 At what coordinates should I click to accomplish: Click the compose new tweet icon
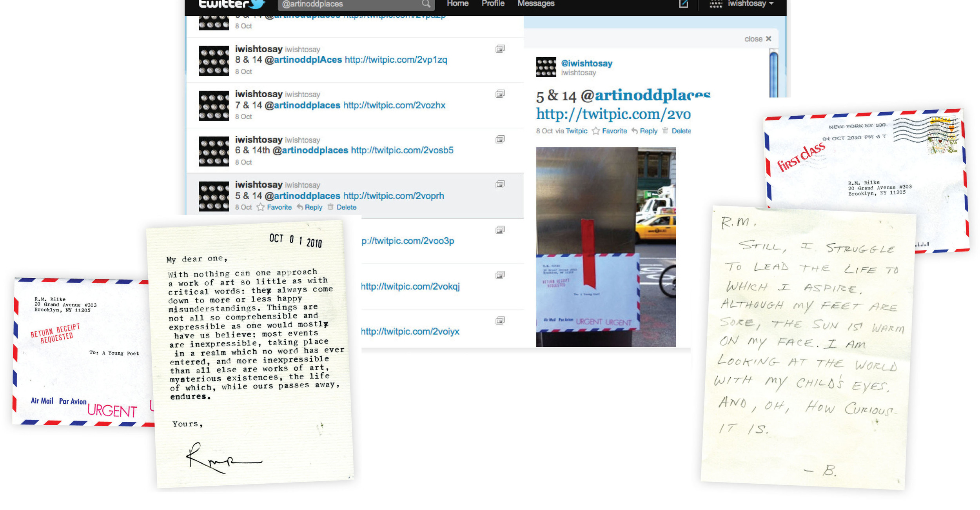tap(683, 4)
